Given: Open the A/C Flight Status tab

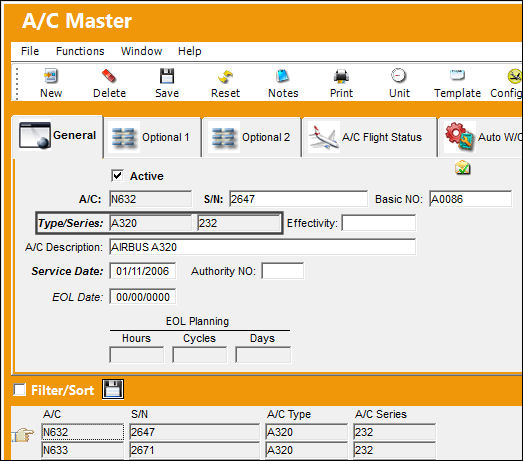Looking at the screenshot, I should click(x=370, y=137).
